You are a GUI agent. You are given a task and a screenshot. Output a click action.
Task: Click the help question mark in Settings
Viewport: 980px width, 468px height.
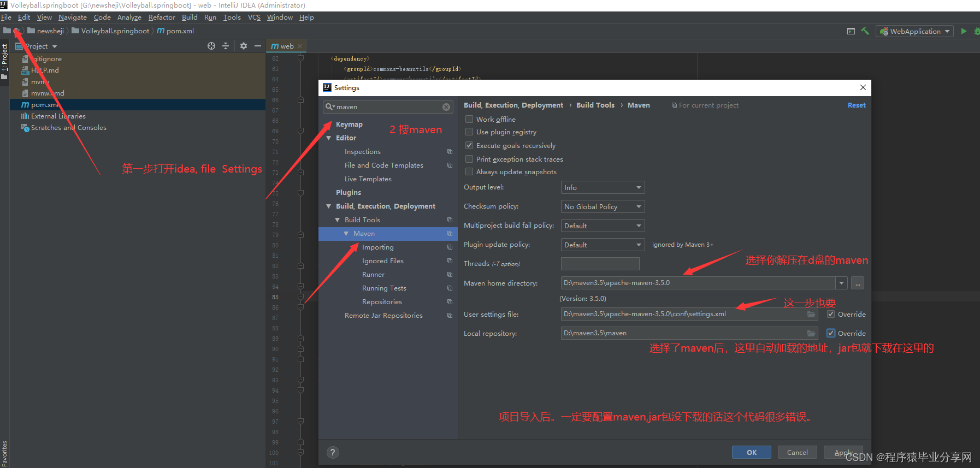tap(333, 452)
